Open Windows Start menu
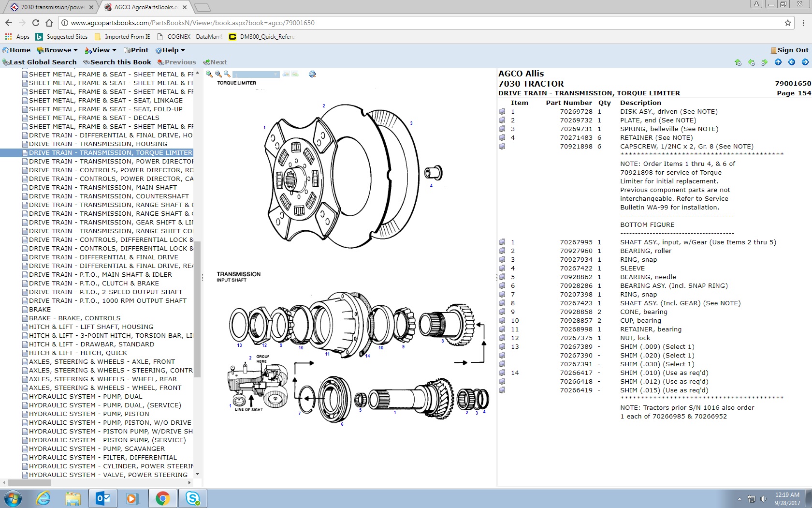812x508 pixels. (13, 498)
